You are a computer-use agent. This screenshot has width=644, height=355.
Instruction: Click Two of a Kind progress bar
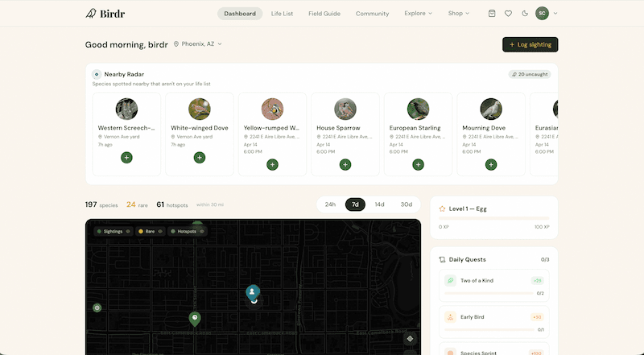click(489, 293)
